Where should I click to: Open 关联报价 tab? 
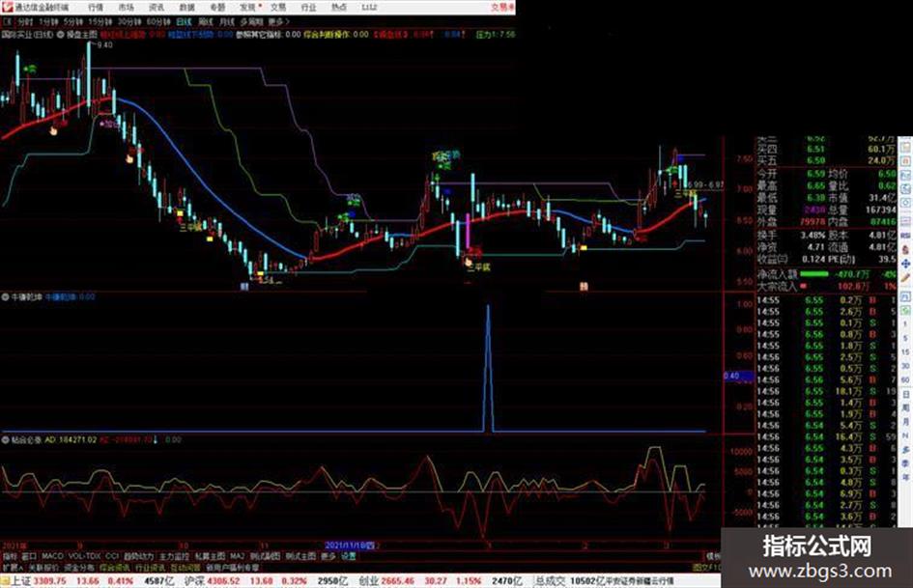tap(43, 567)
